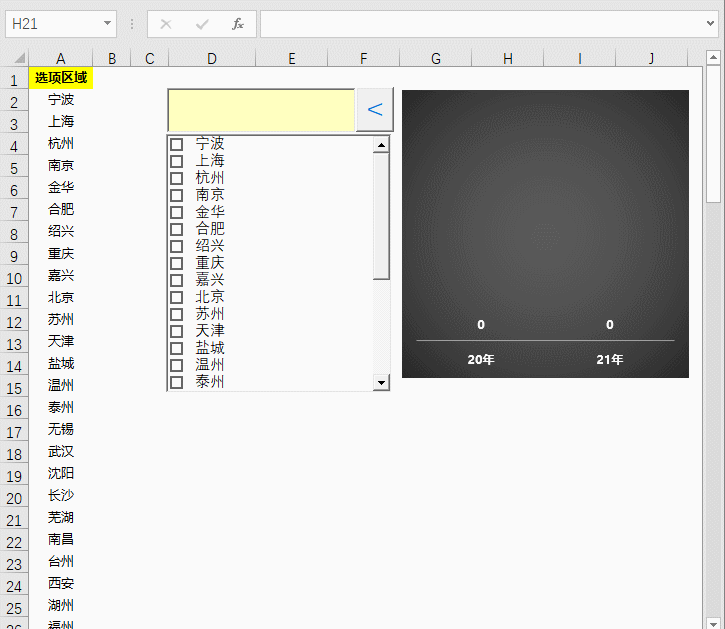Image resolution: width=725 pixels, height=629 pixels.
Task: Click the select-all corner triangle
Action: pyautogui.click(x=19, y=58)
